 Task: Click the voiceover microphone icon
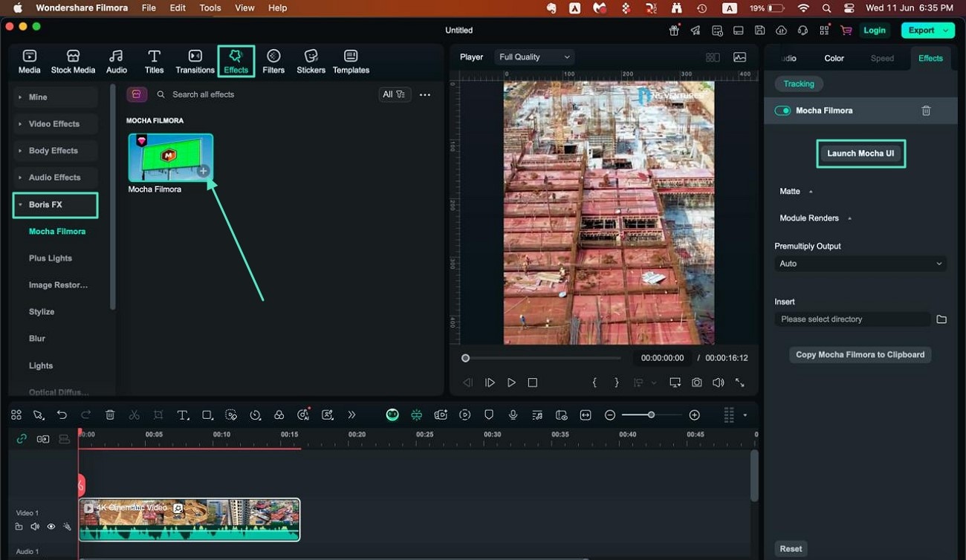(513, 415)
